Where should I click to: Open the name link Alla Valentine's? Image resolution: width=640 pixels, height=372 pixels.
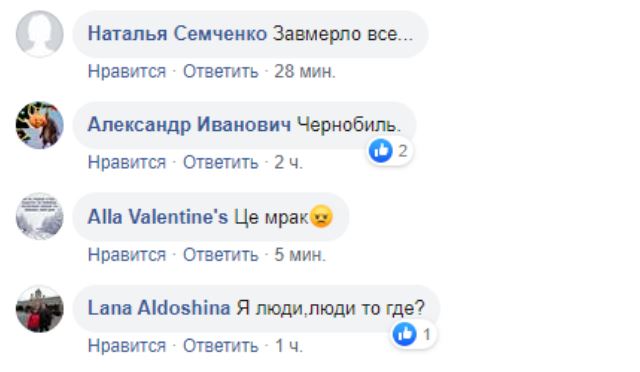158,216
